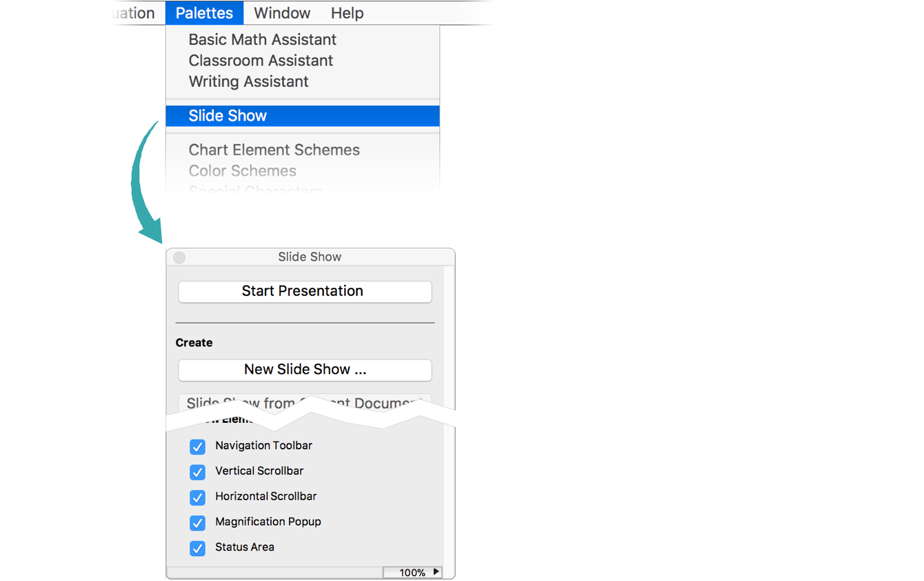The height and width of the screenshot is (581, 924).
Task: Close the Slide Show palette window
Action: (x=179, y=257)
